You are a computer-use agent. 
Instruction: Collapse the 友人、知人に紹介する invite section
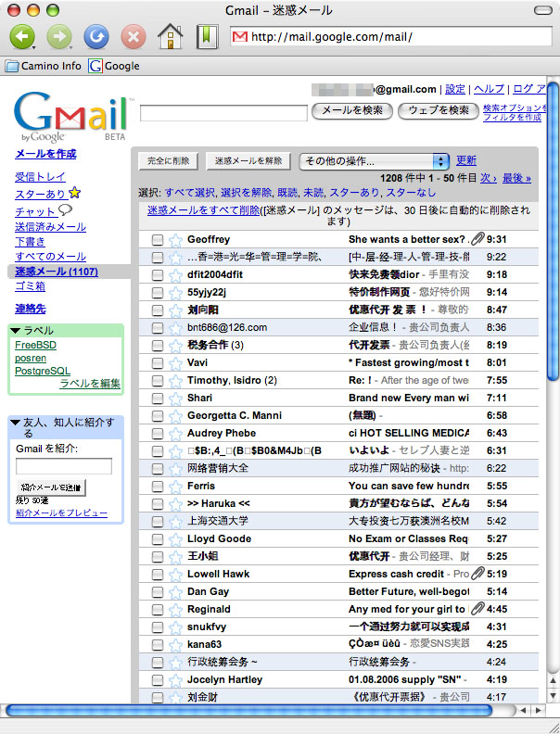click(15, 423)
